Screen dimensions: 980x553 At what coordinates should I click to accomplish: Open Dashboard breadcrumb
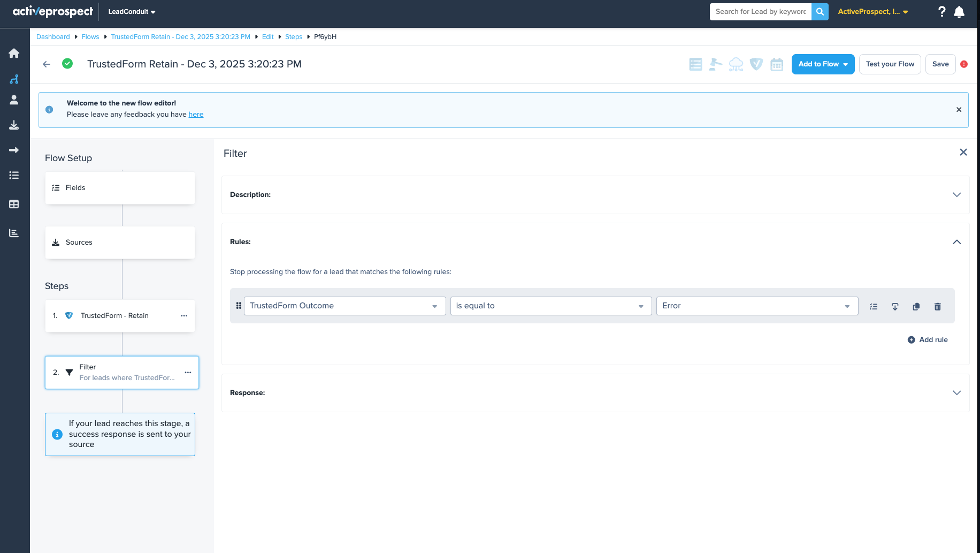53,37
